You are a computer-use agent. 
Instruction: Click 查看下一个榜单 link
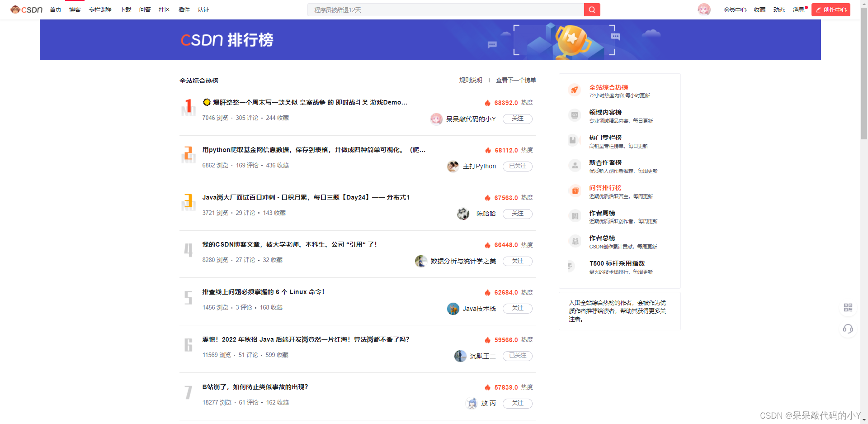pos(516,80)
